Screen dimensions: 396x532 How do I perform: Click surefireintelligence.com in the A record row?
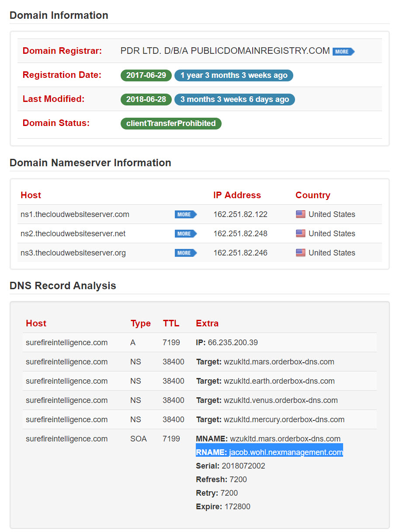(x=66, y=343)
